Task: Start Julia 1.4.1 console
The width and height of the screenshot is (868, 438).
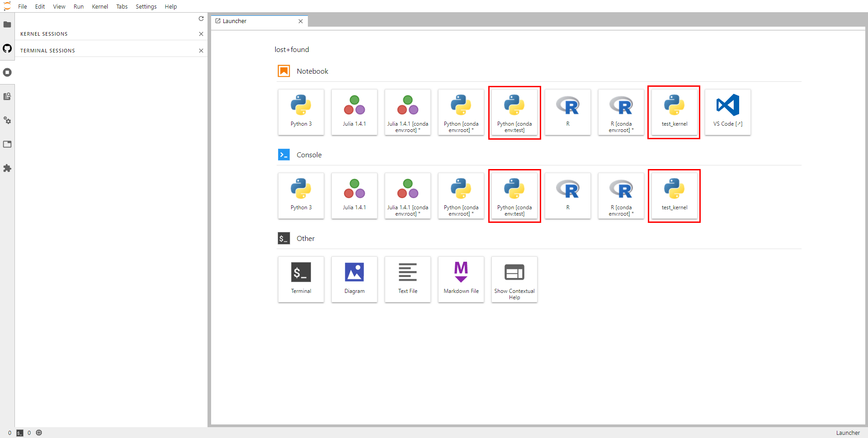Action: (354, 196)
